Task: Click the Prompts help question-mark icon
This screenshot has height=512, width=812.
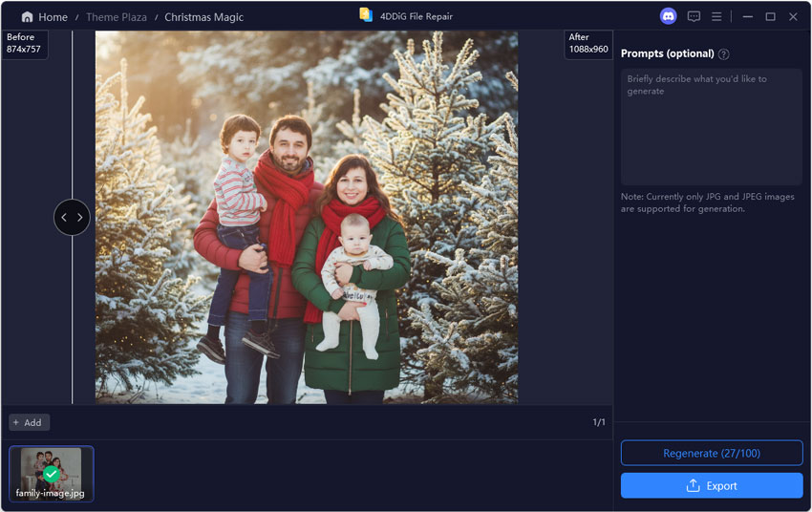Action: [724, 53]
